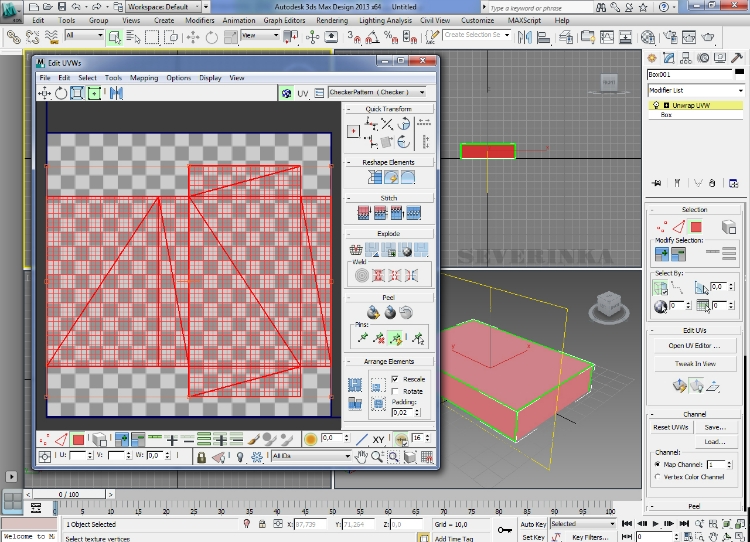
Task: Open the Options menu in Edit UVWs
Action: click(x=178, y=78)
